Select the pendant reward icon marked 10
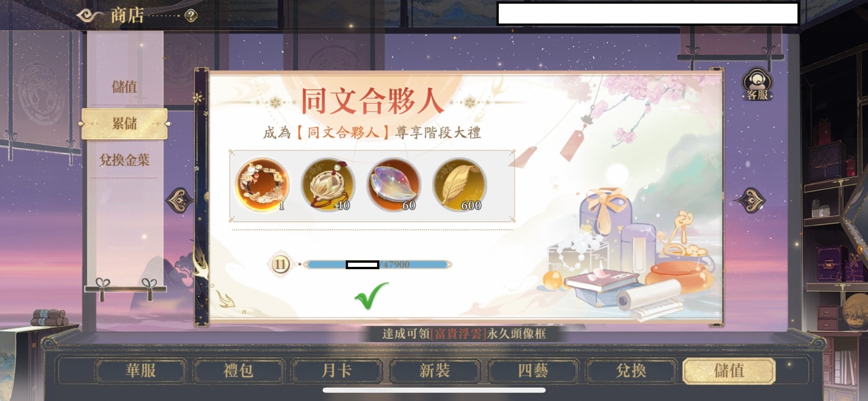Image resolution: width=868 pixels, height=401 pixels. coord(328,185)
